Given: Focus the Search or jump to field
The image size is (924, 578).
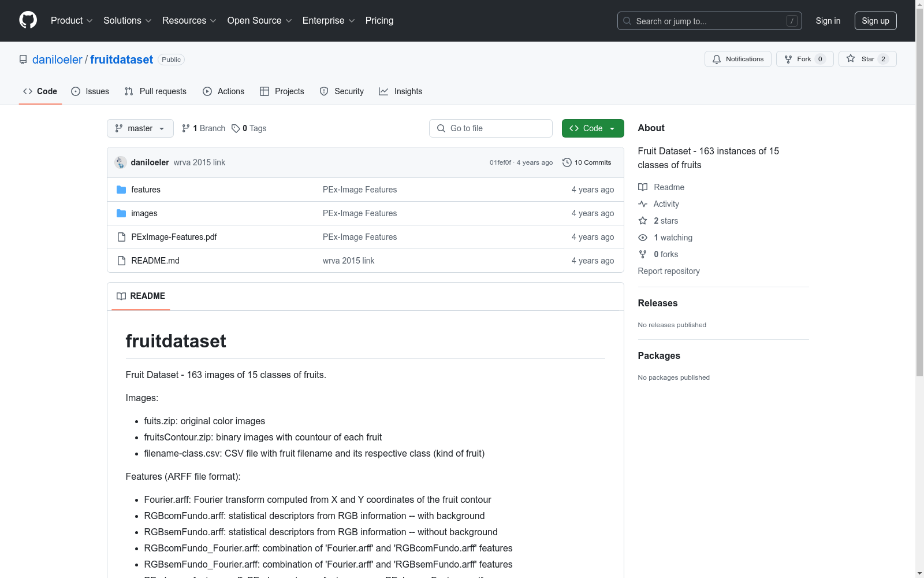Looking at the screenshot, I should coord(709,21).
